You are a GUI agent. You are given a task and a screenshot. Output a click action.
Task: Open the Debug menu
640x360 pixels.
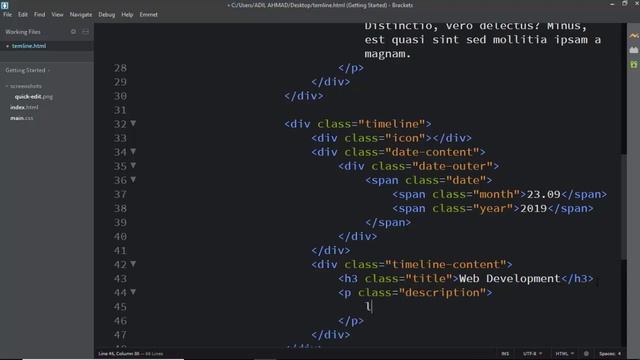point(107,14)
